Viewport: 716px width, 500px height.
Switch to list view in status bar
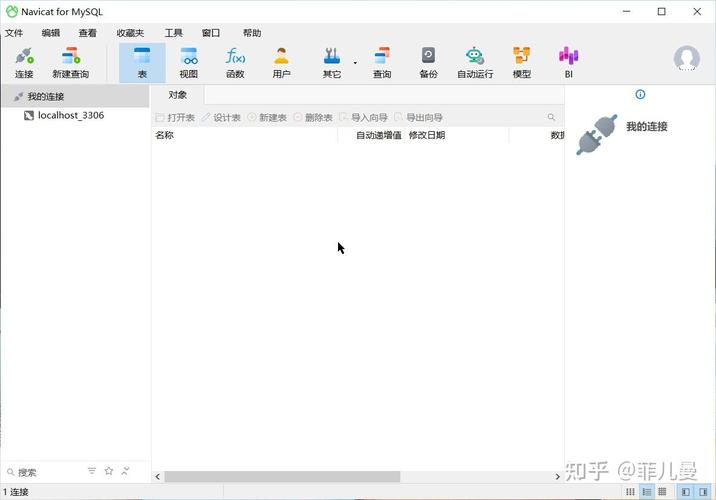pos(631,492)
